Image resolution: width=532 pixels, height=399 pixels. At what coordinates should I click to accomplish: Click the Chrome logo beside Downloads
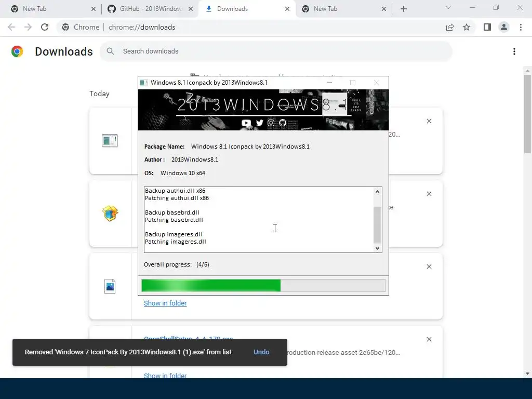click(17, 51)
